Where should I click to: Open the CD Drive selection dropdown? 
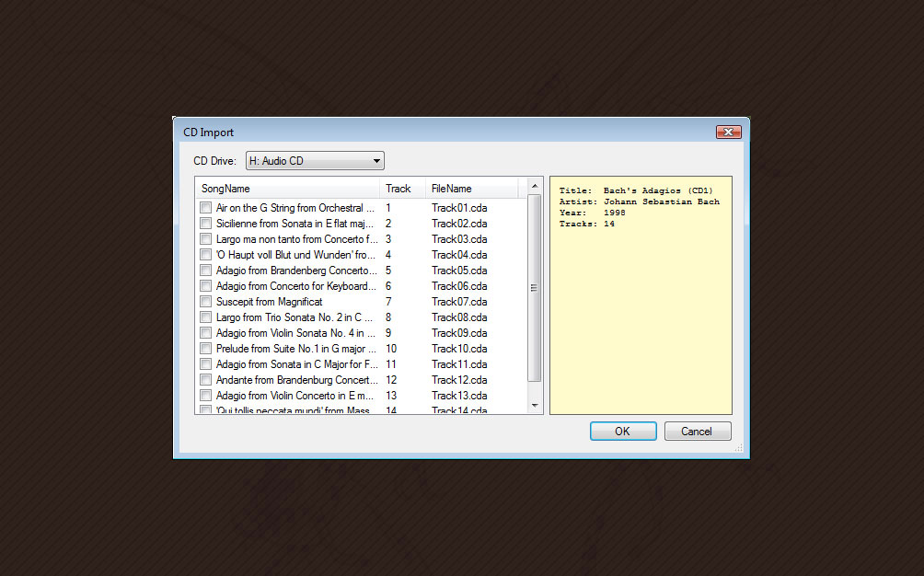tap(313, 159)
